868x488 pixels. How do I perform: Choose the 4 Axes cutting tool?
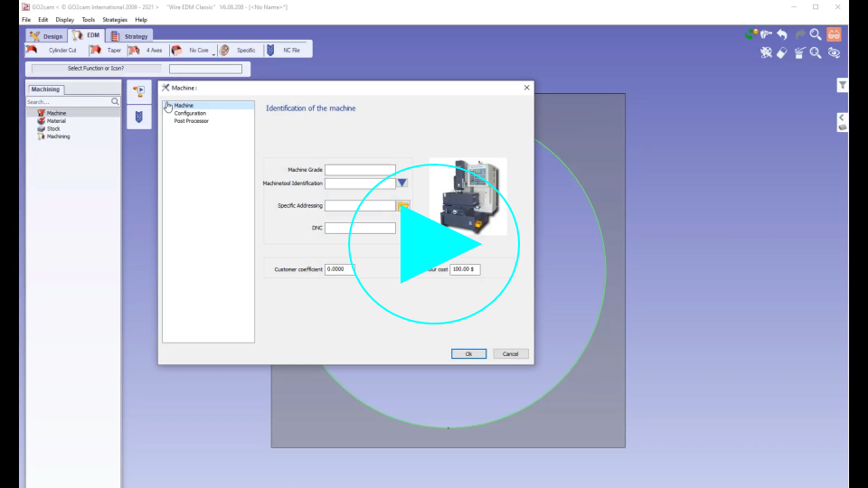(x=146, y=51)
